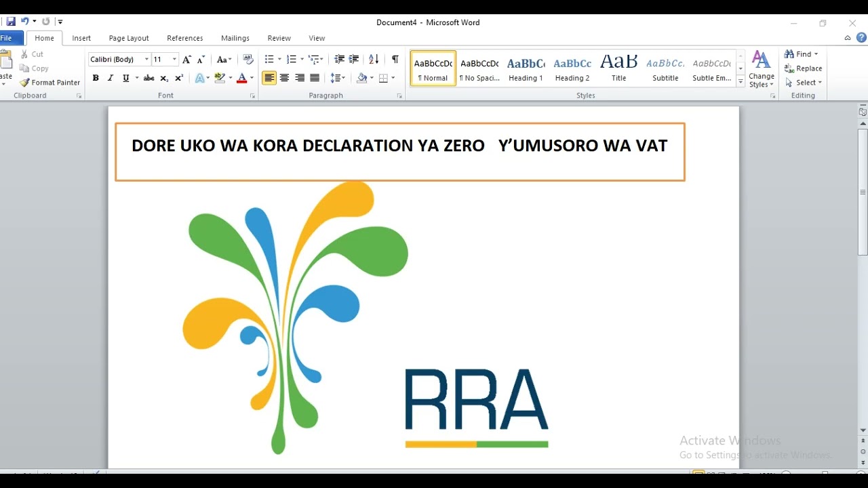Open the borders menu
This screenshot has width=868, height=488.
[387, 79]
